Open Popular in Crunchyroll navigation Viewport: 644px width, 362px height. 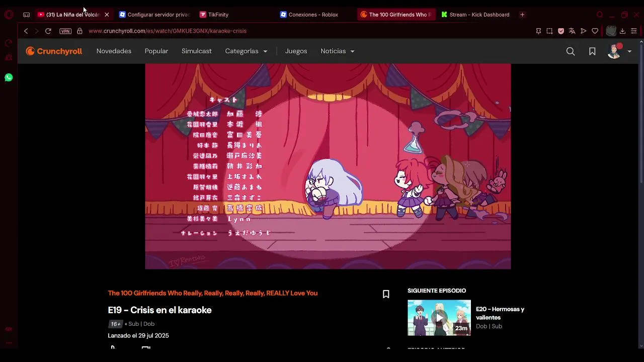tap(156, 51)
